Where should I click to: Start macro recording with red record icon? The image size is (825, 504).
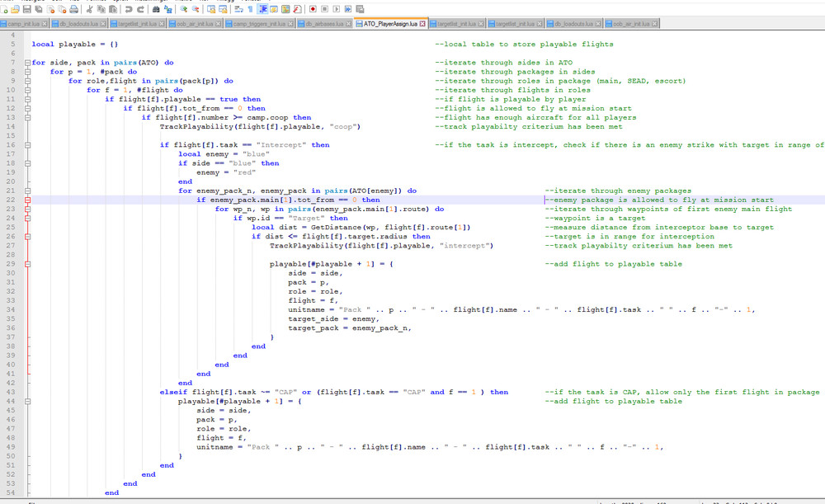tap(313, 9)
